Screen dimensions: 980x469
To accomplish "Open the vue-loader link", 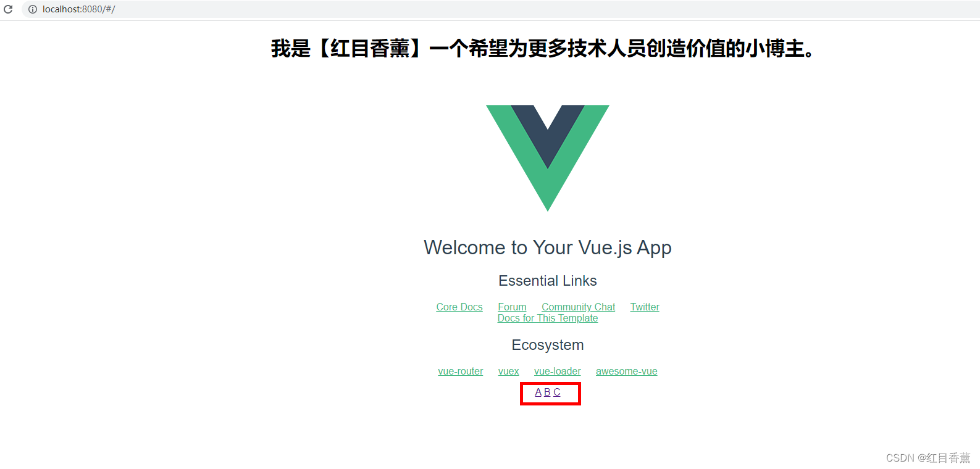I will 557,371.
